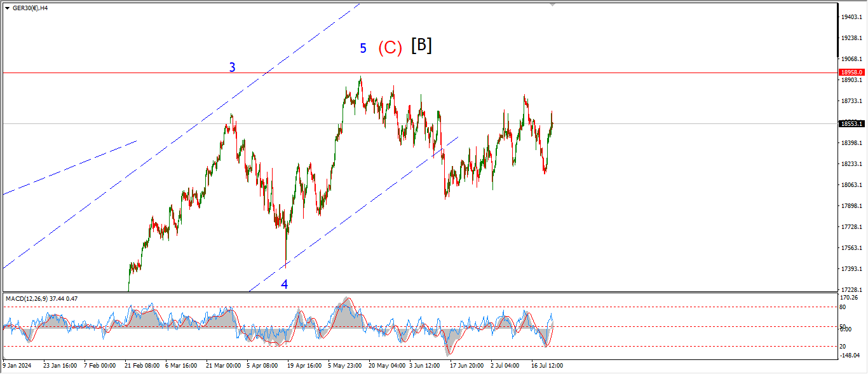868x374 pixels.
Task: Click the 17228.1 price scale value
Action: 851,289
